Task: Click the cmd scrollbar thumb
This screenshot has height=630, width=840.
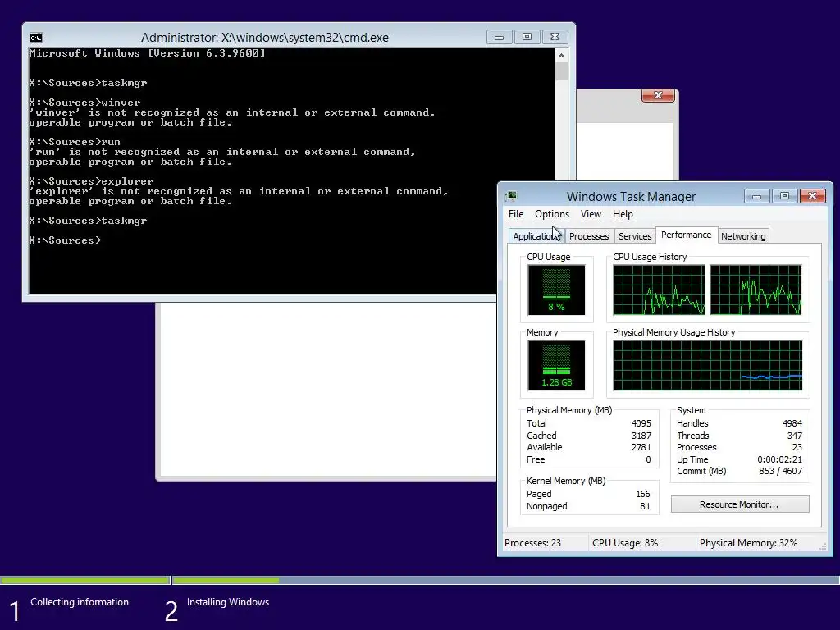Action: pos(561,71)
